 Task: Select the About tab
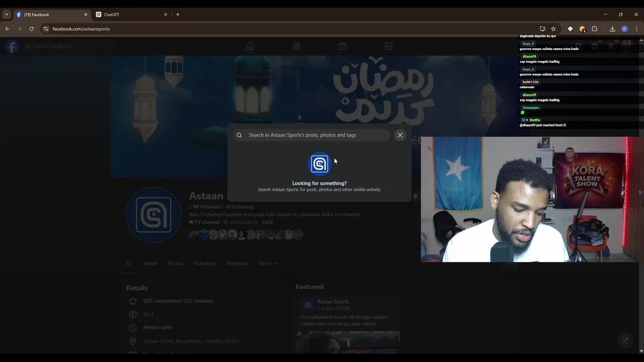(x=149, y=263)
